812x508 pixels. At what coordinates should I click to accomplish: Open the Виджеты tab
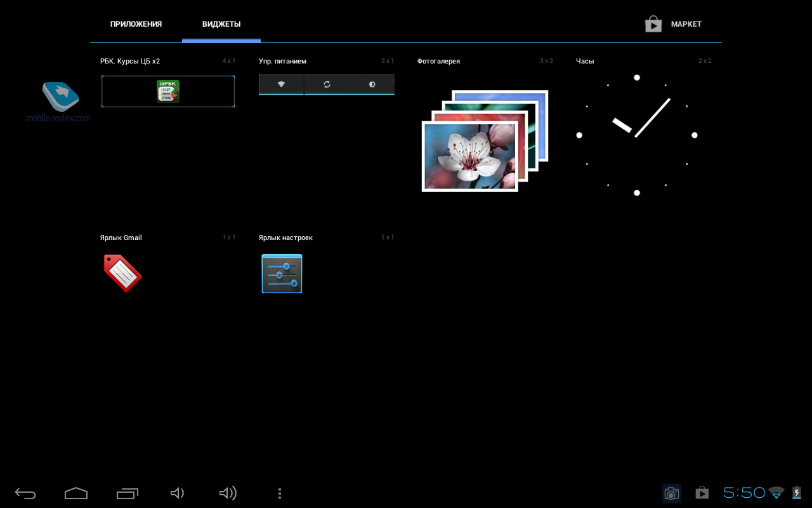click(221, 24)
